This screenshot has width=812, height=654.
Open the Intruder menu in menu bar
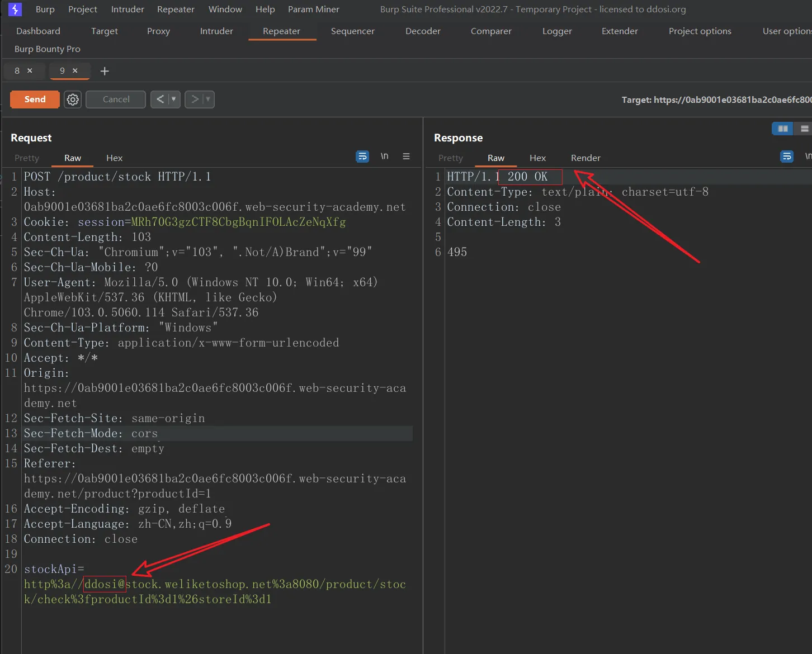pyautogui.click(x=128, y=10)
